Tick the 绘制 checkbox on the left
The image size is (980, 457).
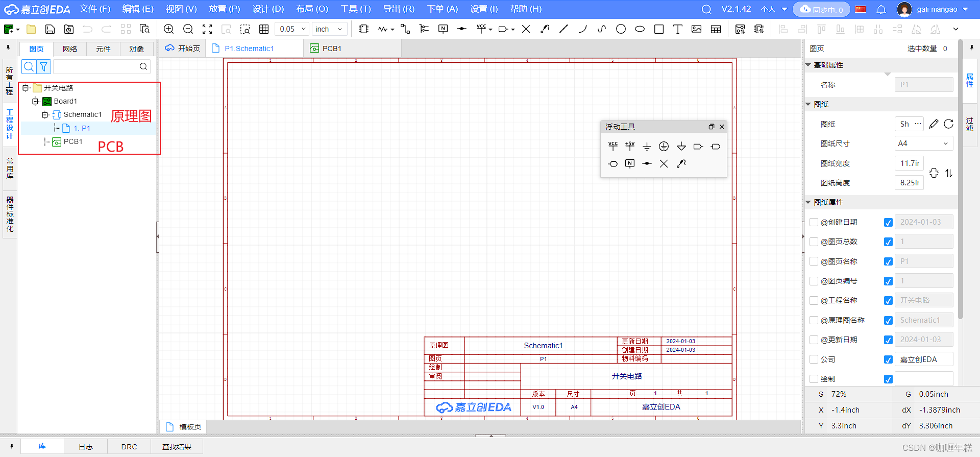point(814,379)
